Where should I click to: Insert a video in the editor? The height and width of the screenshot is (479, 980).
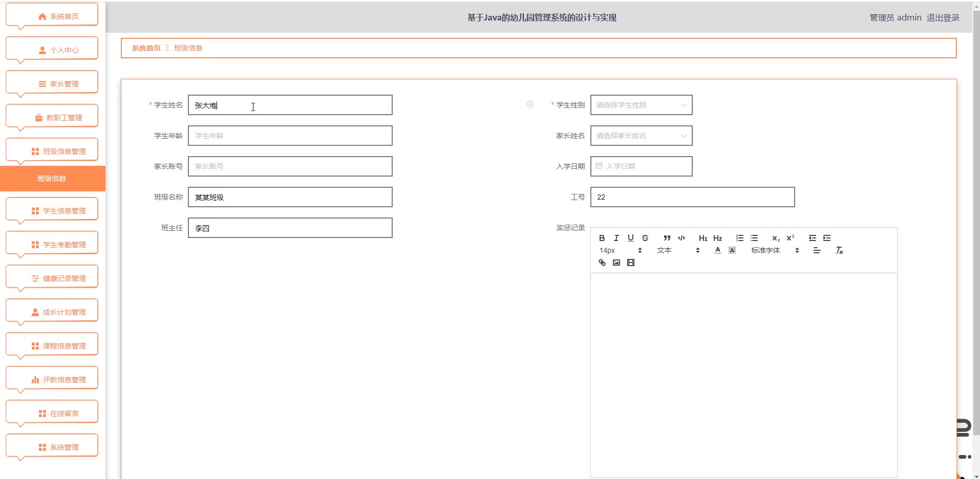coord(631,263)
